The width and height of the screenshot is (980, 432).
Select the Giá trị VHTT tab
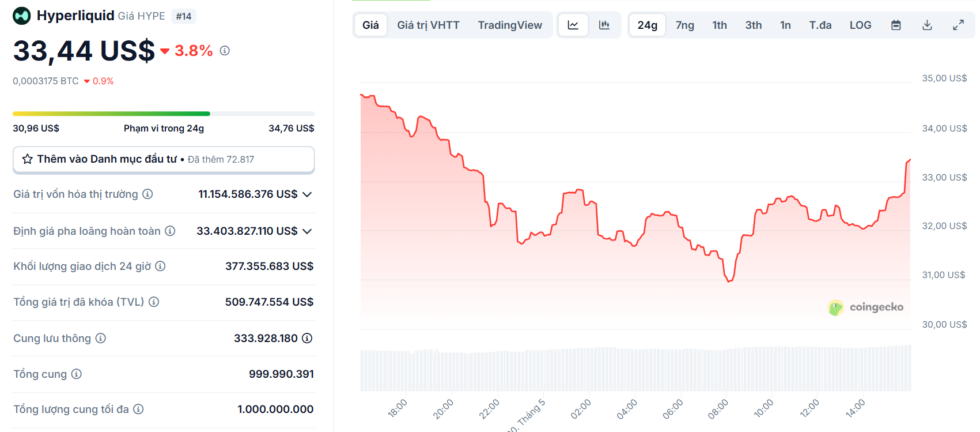[428, 25]
